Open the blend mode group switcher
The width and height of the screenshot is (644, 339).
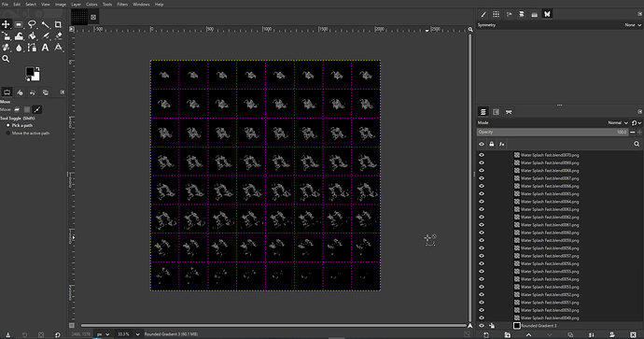pos(637,122)
